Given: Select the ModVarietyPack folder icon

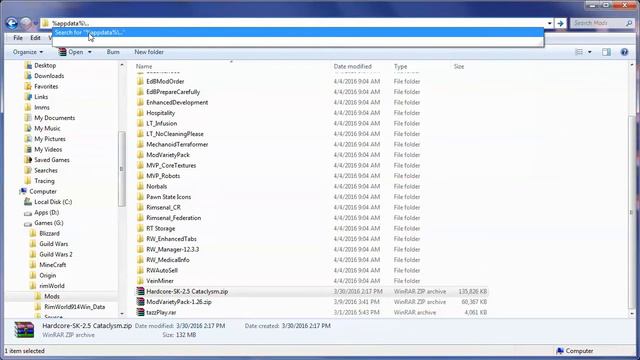Looking at the screenshot, I should (x=140, y=155).
